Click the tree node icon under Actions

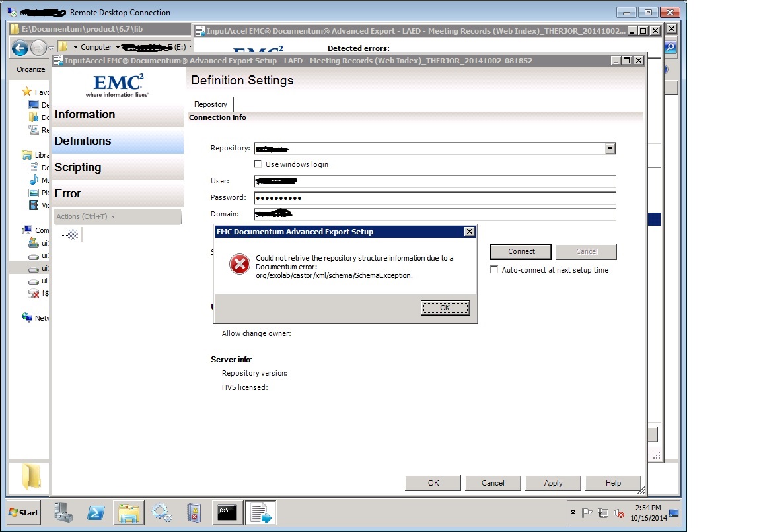click(72, 235)
